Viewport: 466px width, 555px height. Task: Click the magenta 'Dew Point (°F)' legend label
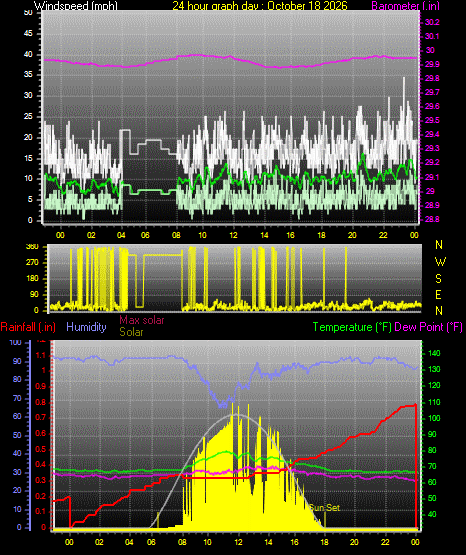tap(428, 327)
